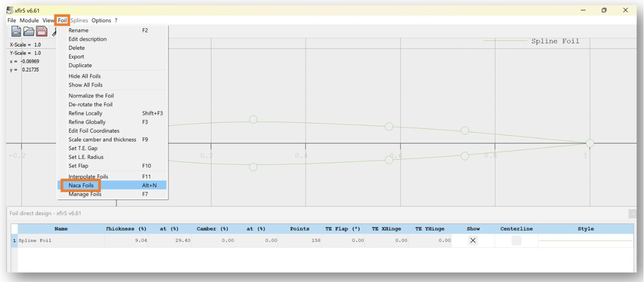This screenshot has height=282, width=644.
Task: Click the spline trailing edge control point at x=1
Action: 590,144
